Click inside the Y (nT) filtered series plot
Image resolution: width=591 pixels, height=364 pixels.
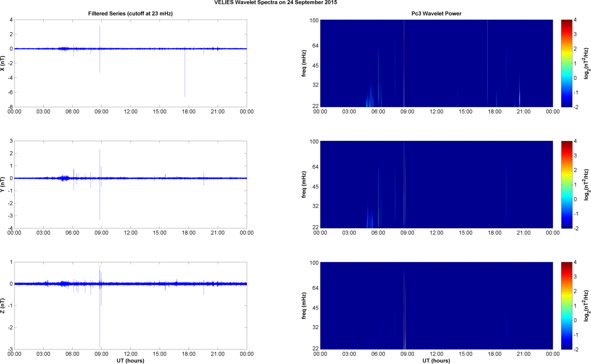tap(130, 184)
